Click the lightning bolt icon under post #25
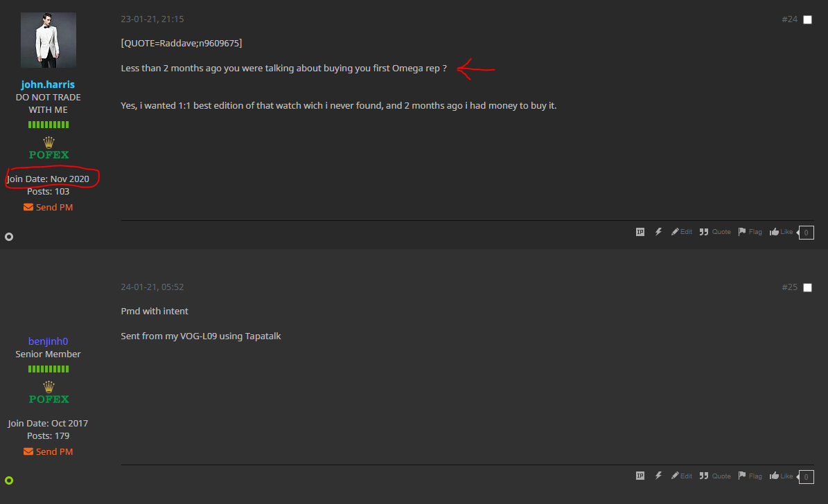 pyautogui.click(x=658, y=476)
